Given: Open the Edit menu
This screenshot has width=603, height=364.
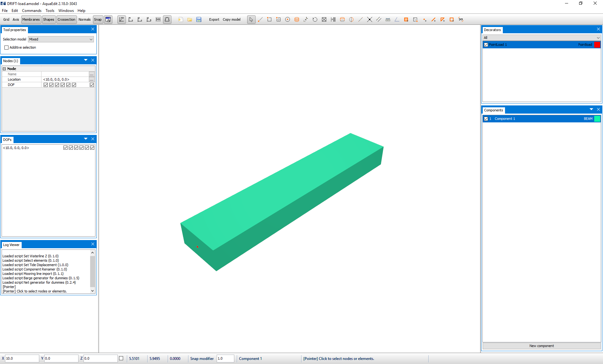Looking at the screenshot, I should (x=15, y=10).
